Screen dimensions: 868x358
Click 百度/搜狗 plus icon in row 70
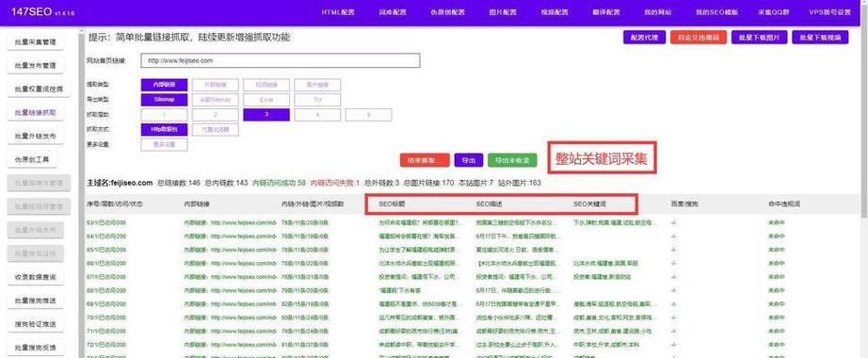(674, 317)
